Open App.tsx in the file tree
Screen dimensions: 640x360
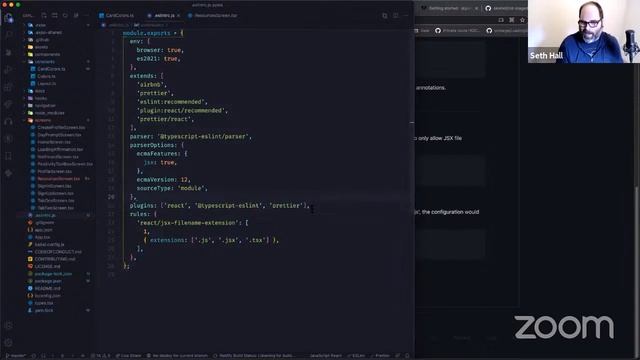click(42, 237)
